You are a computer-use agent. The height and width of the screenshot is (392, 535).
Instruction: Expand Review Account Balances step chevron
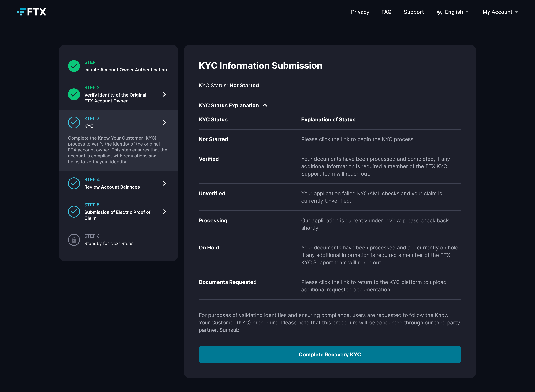[164, 183]
